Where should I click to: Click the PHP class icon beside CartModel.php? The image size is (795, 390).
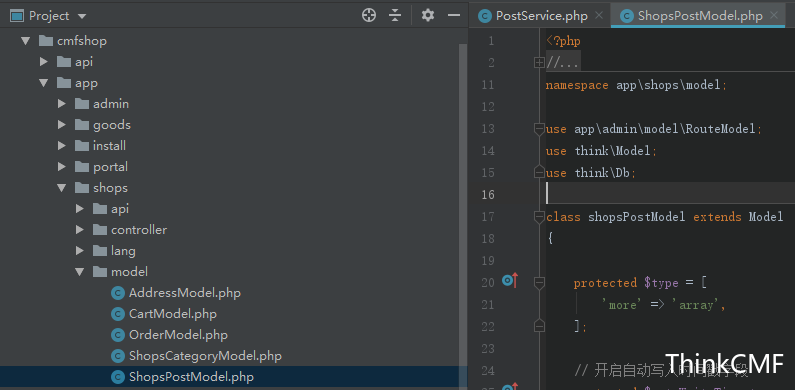click(118, 314)
